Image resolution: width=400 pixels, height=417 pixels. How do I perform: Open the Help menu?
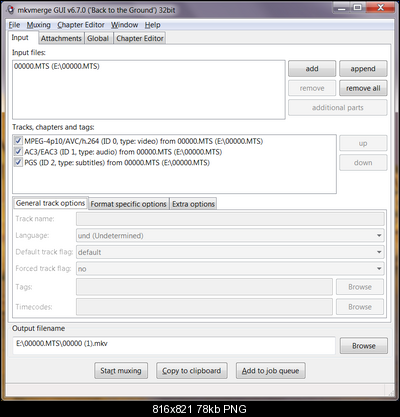click(152, 25)
